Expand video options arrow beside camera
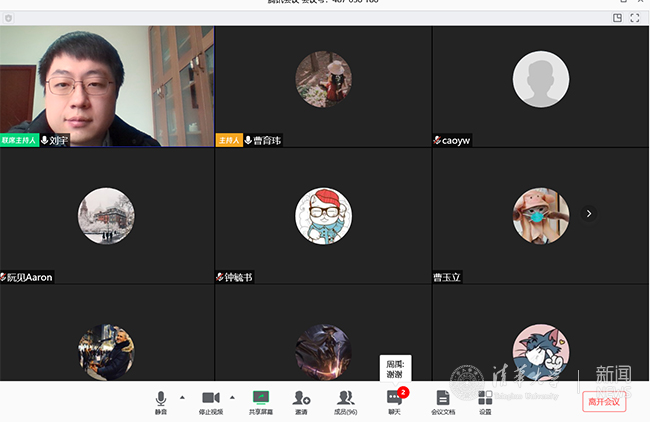This screenshot has height=422, width=650. click(232, 397)
